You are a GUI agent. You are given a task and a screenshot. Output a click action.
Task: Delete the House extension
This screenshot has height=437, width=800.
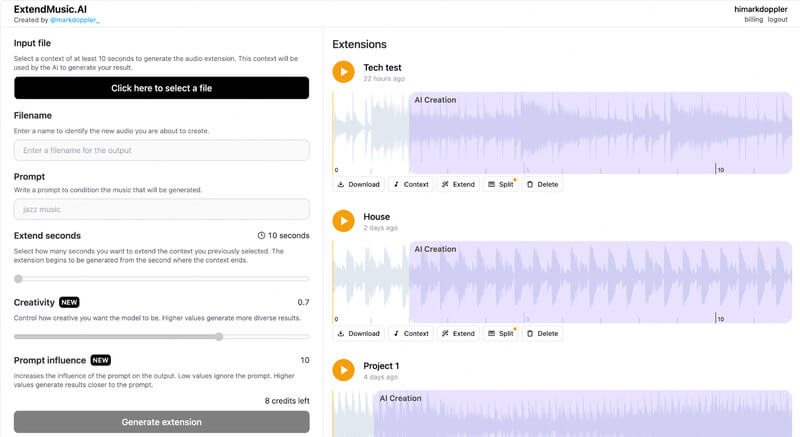[542, 333]
